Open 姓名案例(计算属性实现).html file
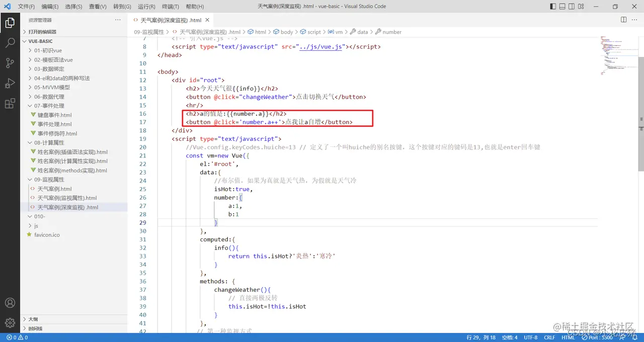Viewport: 644px width, 342px height. (74, 161)
